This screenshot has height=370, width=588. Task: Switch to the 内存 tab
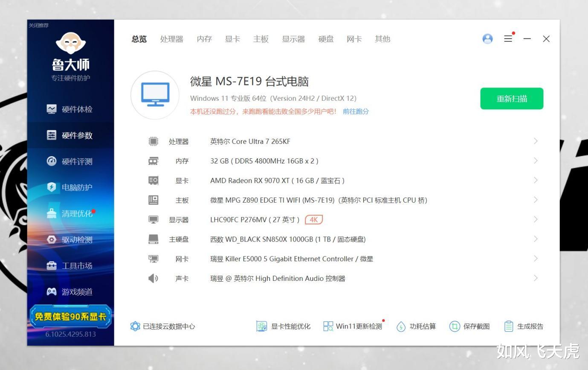tap(204, 39)
